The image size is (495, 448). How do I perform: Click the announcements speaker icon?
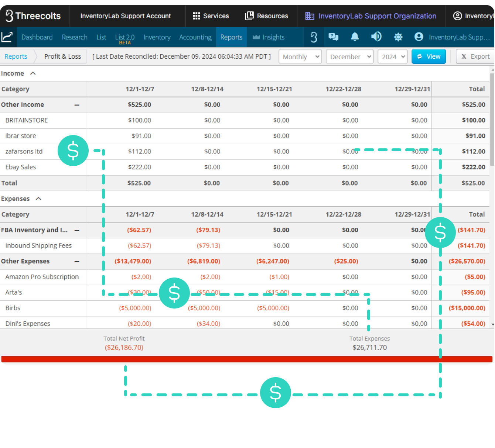tap(376, 37)
